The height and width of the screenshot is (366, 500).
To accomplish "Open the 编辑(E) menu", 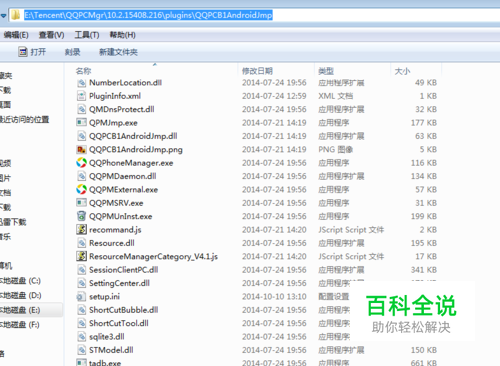I will (x=16, y=35).
